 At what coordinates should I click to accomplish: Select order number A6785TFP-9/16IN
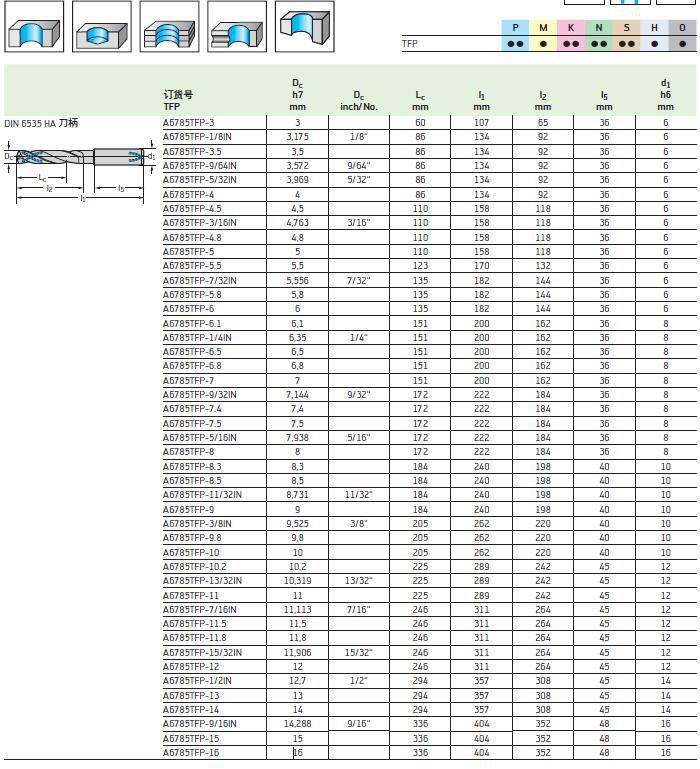[x=200, y=724]
